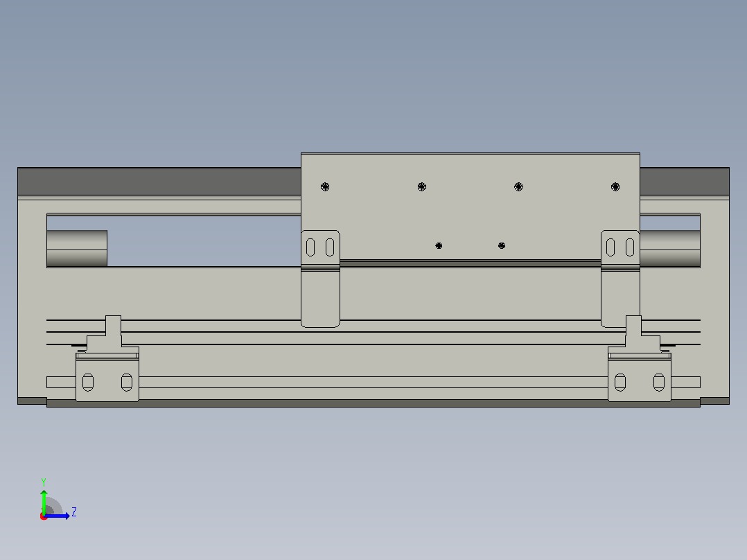Select the rightmost screw on the carriage plate's top row
Viewport: 747px width, 560px height.
615,186
